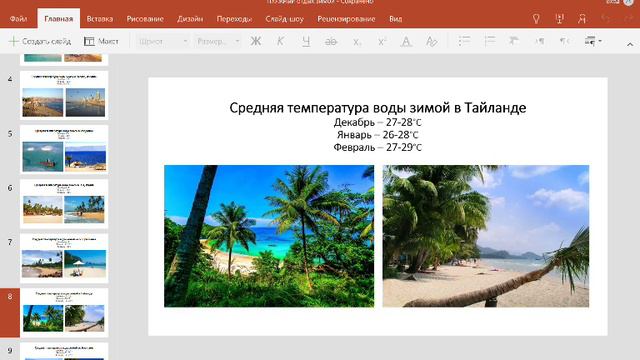Image resolution: width=640 pixels, height=360 pixels.
Task: Toggle strikethrough formatting
Action: (x=331, y=41)
